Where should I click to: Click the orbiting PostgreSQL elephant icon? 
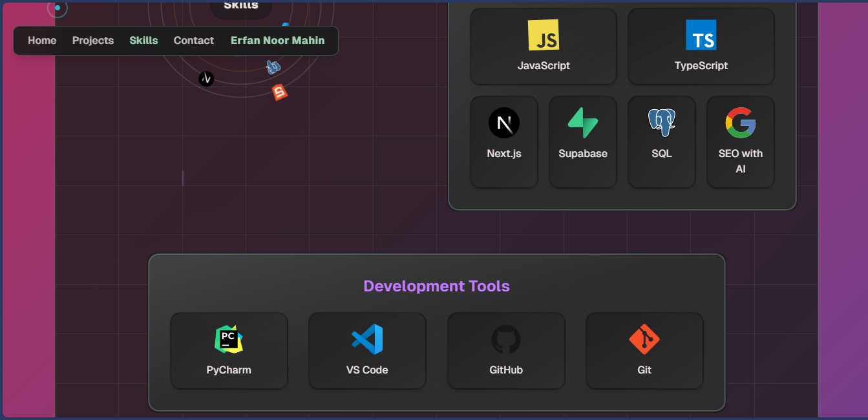273,67
